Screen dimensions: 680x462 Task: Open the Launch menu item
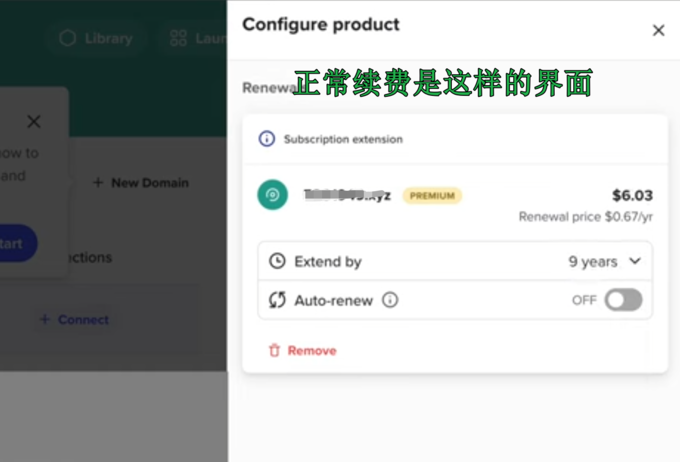[210, 38]
